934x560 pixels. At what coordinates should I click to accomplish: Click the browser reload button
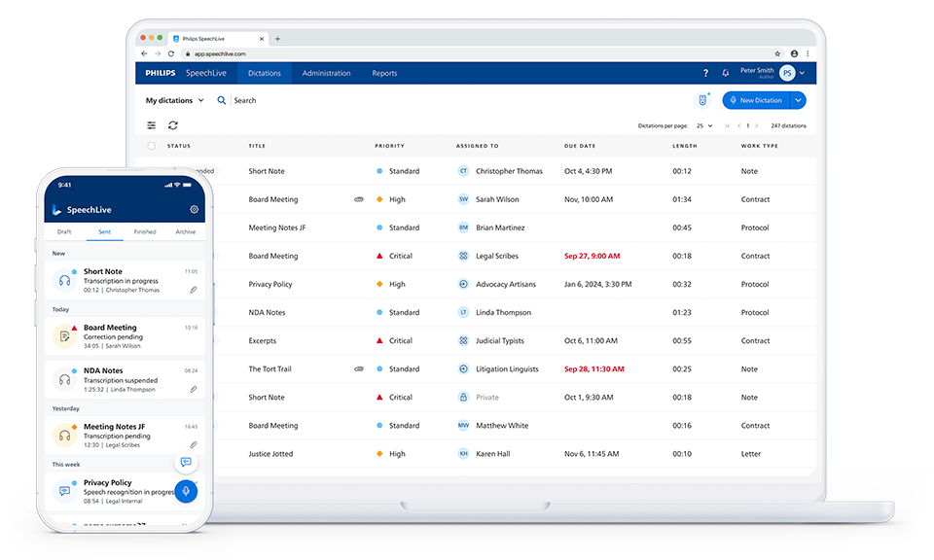(x=171, y=53)
